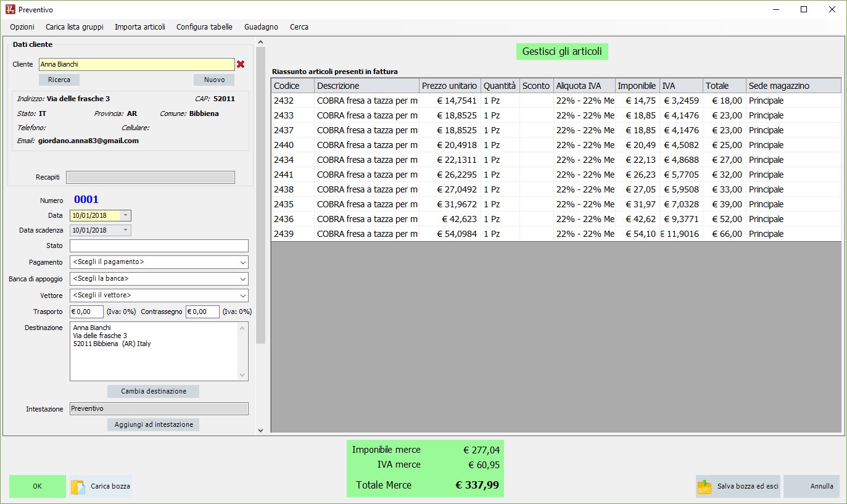Viewport: 847px width, 504px height.
Task: Open the Data scadenza dropdown arrow
Action: click(x=125, y=230)
